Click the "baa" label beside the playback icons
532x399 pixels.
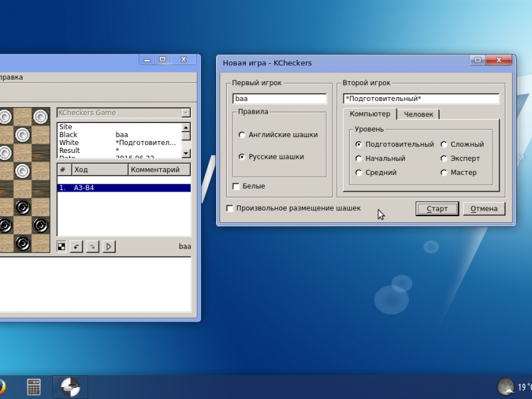(185, 247)
